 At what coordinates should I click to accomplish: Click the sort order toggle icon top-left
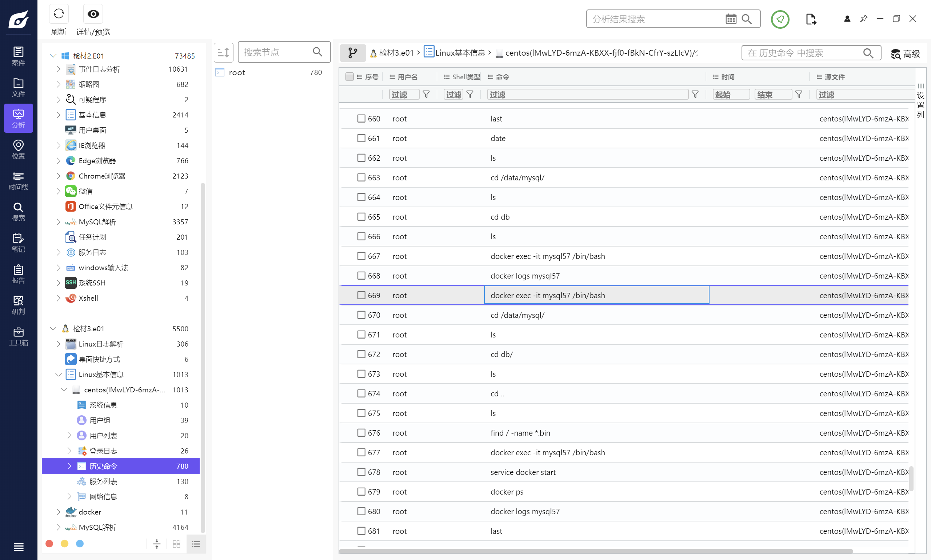point(223,52)
